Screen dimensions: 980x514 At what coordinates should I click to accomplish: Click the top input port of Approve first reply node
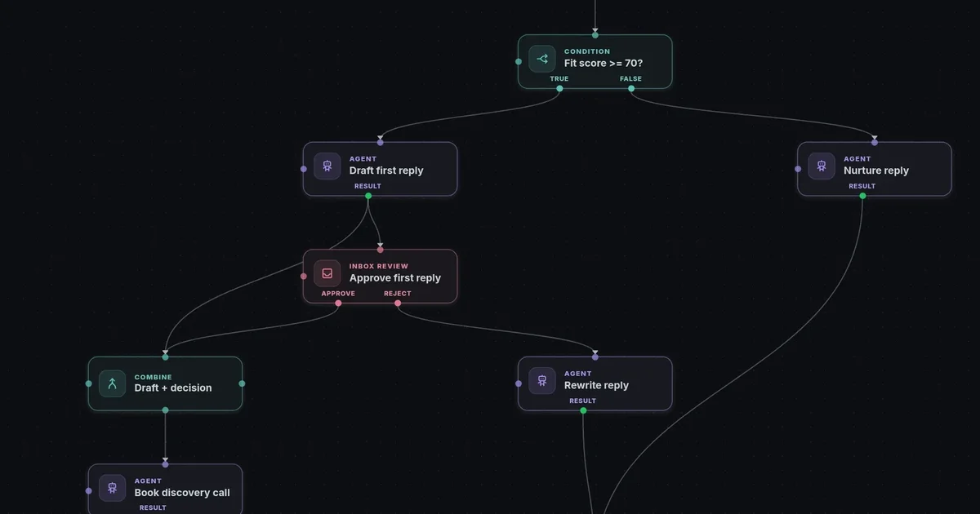tap(380, 250)
